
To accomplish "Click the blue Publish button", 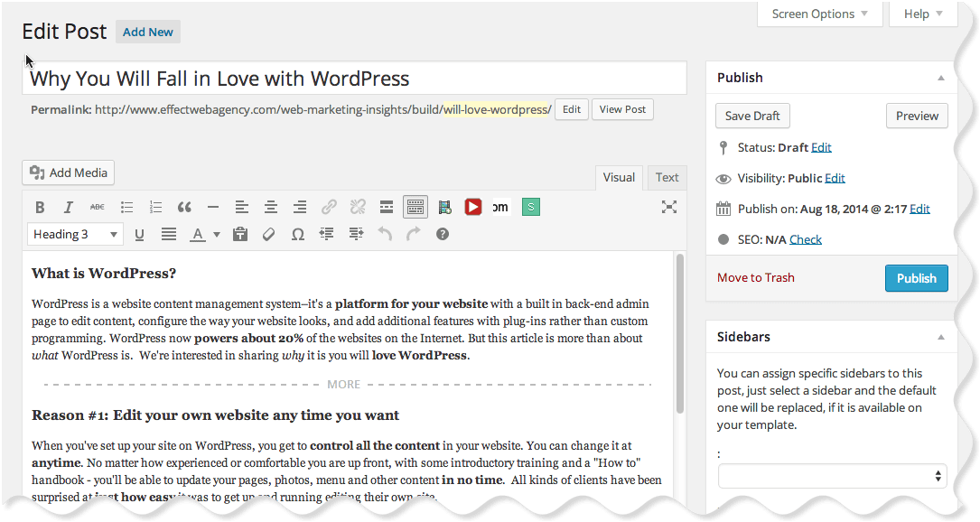I will (x=916, y=278).
